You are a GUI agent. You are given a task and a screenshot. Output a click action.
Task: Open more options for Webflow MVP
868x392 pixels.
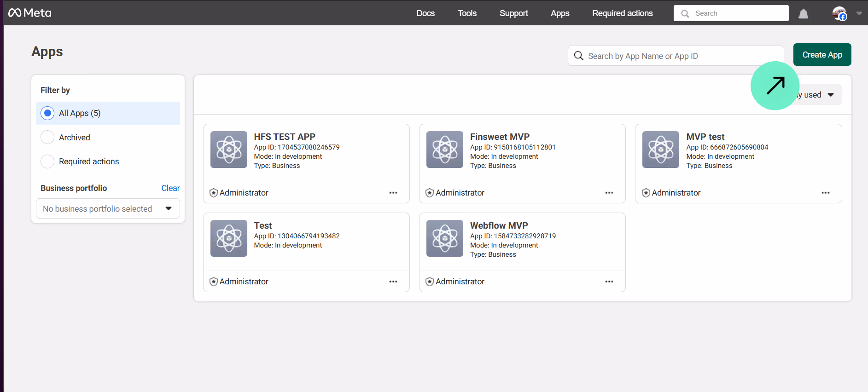pos(609,282)
